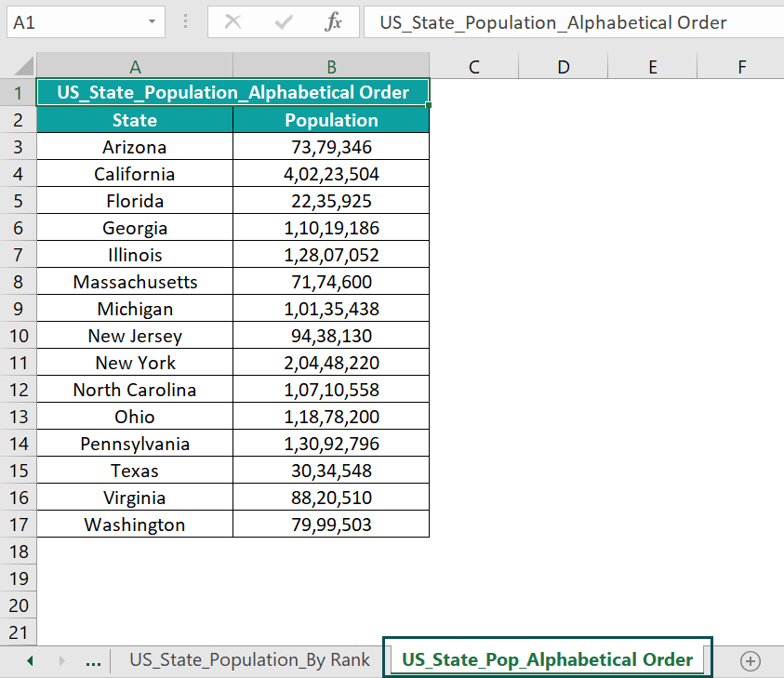The width and height of the screenshot is (784, 678).
Task: Click the Population header cell
Action: [x=331, y=119]
